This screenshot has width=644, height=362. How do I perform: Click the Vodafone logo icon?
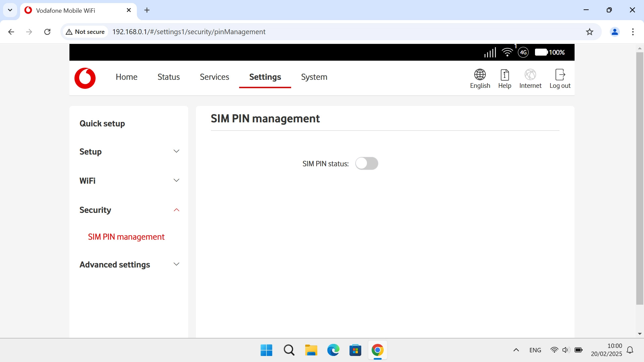pos(85,78)
